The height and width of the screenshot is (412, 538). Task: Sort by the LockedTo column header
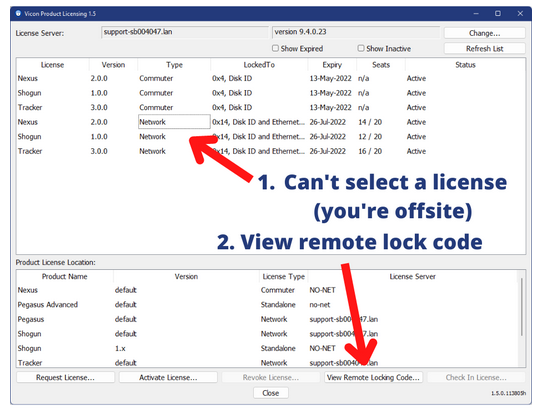pos(259,65)
